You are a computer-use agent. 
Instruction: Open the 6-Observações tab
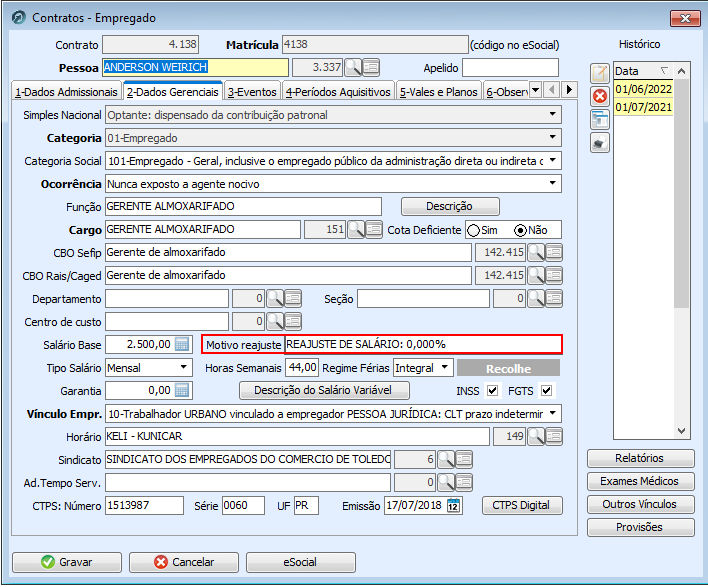506,92
